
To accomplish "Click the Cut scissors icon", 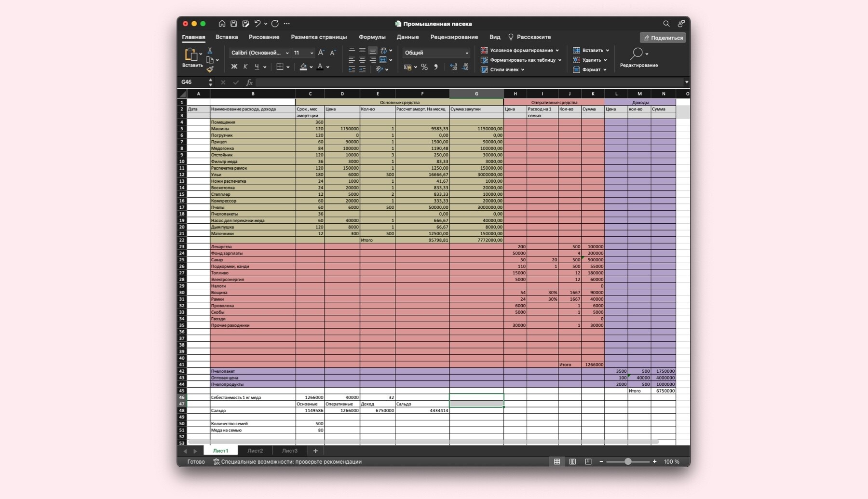I will [210, 51].
